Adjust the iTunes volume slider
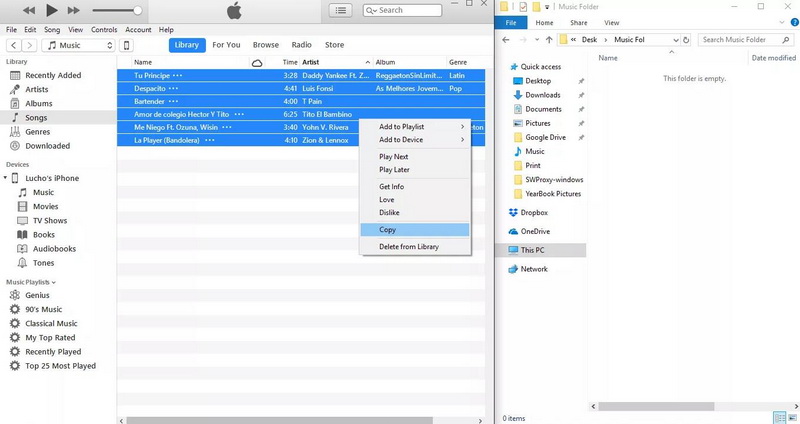The width and height of the screenshot is (800, 424). coord(116,11)
